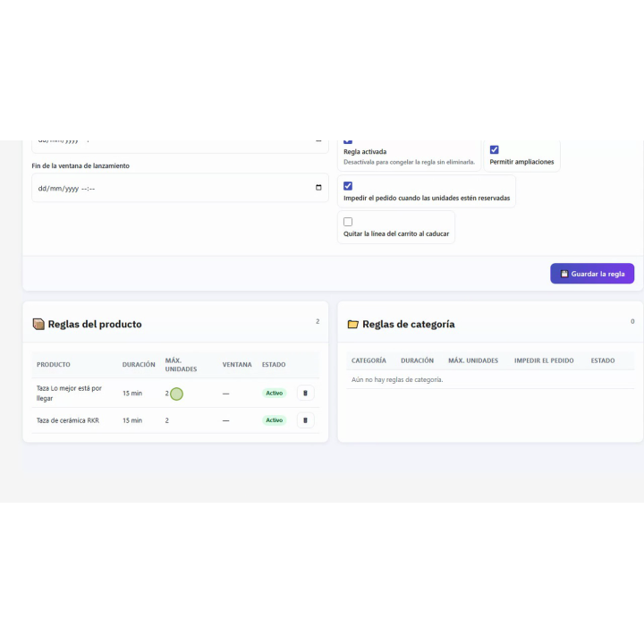
Task: Select the Taza Lo mejor está por llegar name
Action: pos(69,393)
